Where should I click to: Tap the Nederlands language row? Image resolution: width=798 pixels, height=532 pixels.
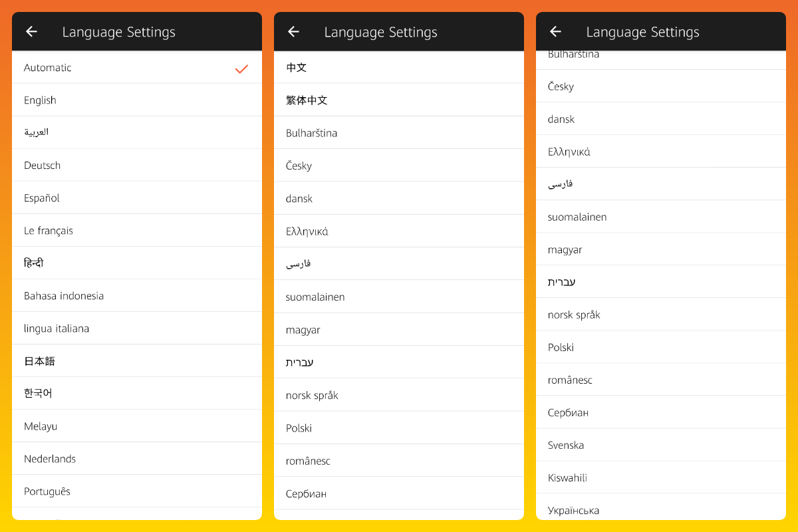(x=50, y=459)
